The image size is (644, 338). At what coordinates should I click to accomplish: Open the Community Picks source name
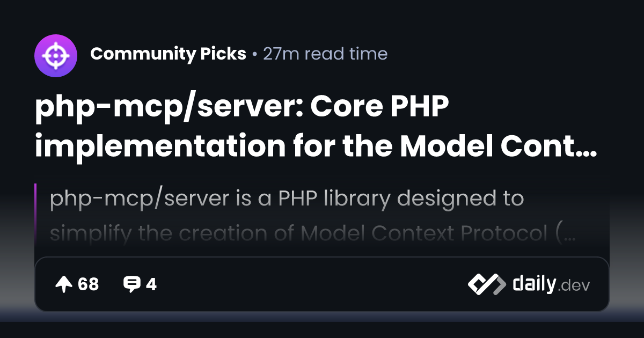coord(168,54)
